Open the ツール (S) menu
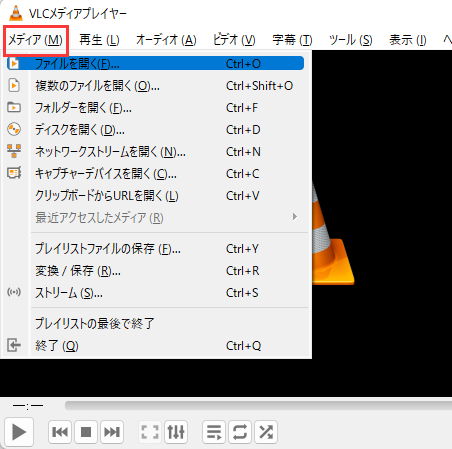 coord(351,40)
